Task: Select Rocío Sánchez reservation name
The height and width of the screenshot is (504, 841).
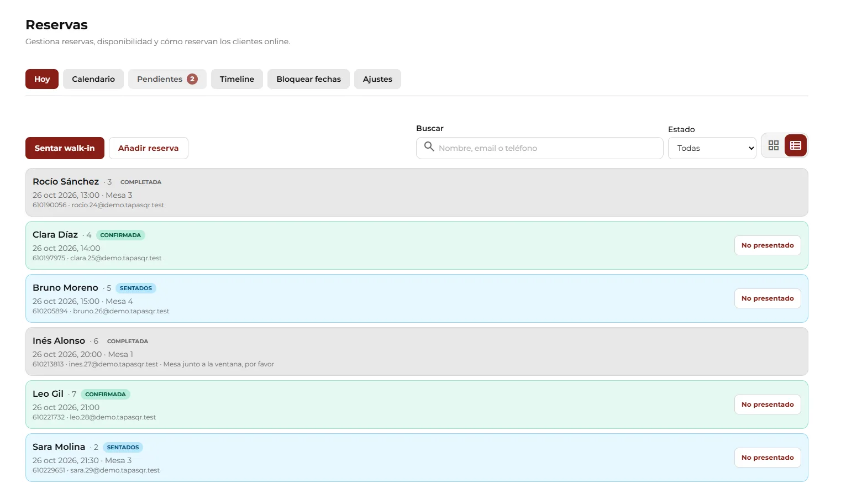Action: (66, 181)
